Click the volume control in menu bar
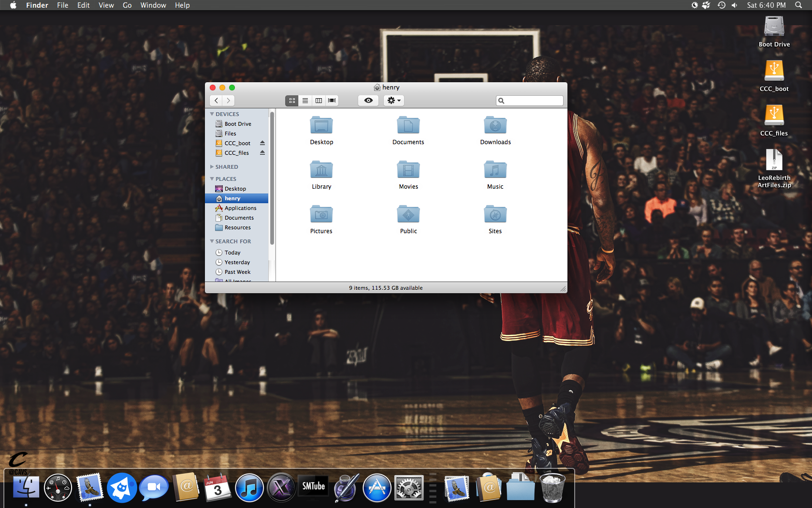 point(734,5)
